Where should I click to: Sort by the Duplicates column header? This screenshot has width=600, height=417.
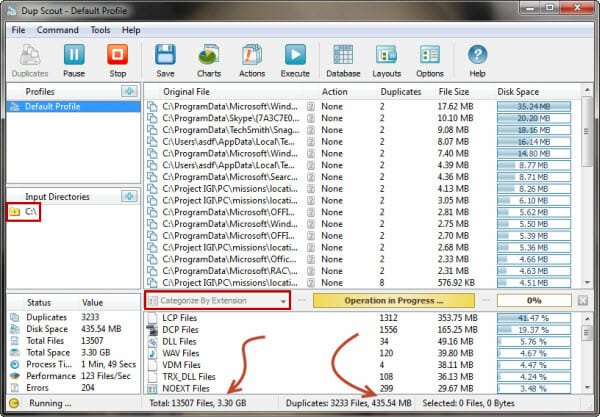[x=401, y=91]
